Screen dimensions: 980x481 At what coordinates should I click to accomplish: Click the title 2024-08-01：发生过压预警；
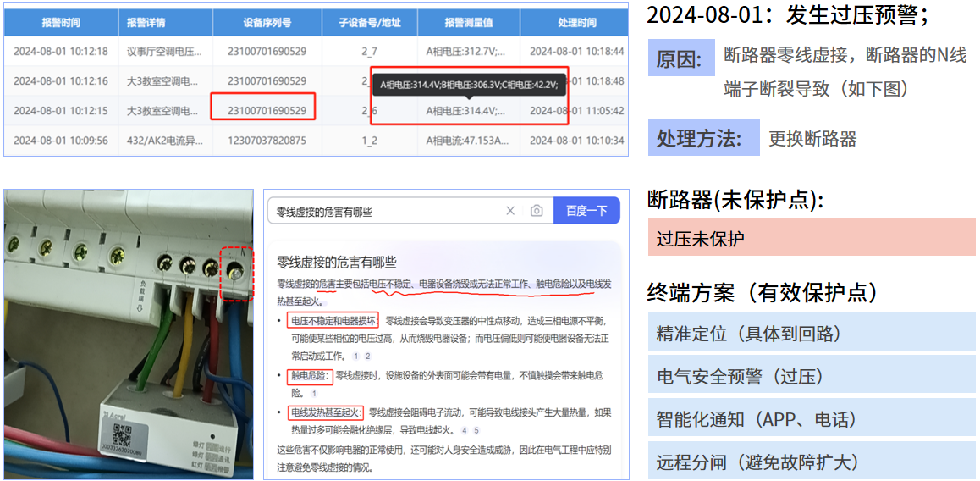pyautogui.click(x=787, y=14)
